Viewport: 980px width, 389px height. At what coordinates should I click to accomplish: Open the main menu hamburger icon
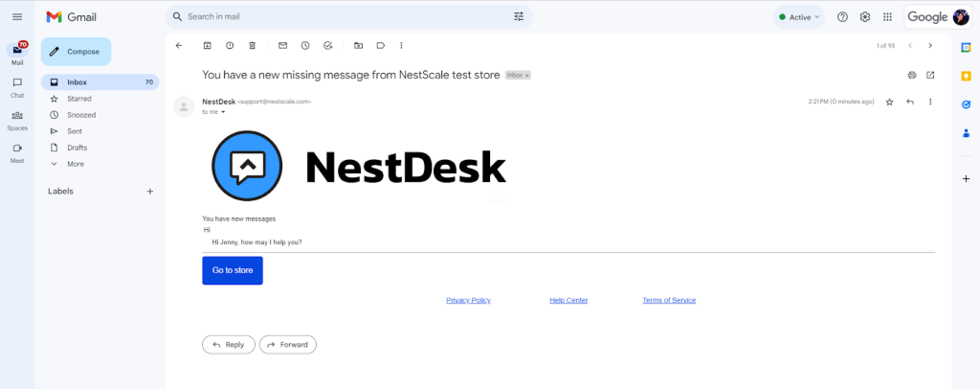pyautogui.click(x=17, y=17)
